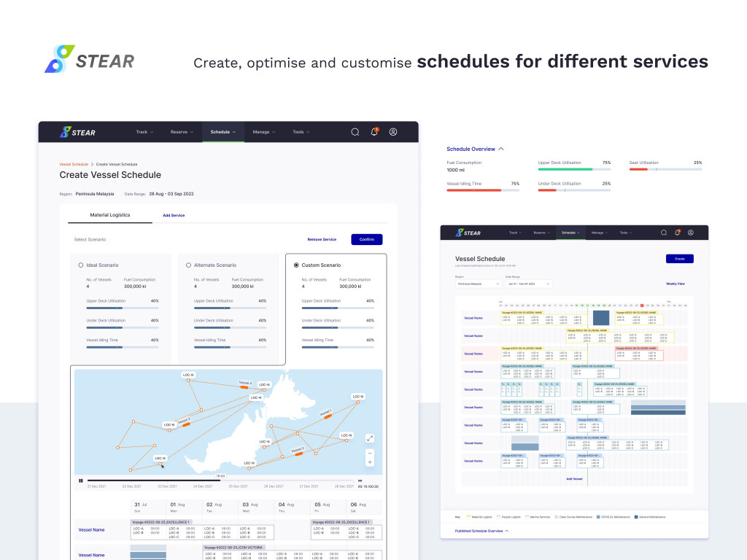
Task: Switch to the Add Service tab
Action: (x=174, y=215)
